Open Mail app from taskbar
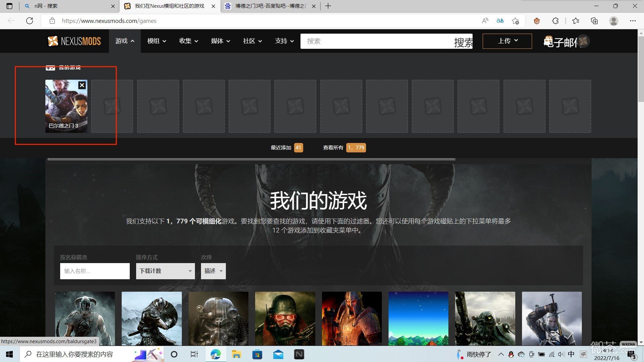 [278, 354]
